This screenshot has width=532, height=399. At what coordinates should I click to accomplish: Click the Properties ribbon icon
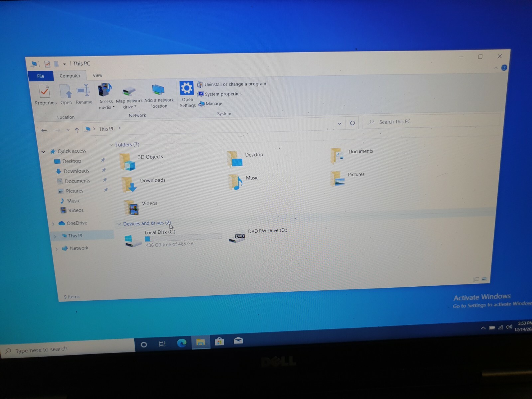45,95
